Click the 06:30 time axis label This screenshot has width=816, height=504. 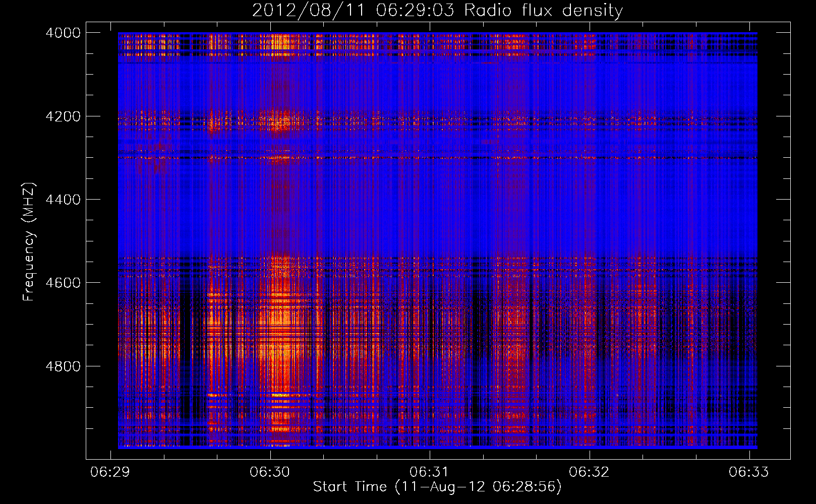[270, 472]
